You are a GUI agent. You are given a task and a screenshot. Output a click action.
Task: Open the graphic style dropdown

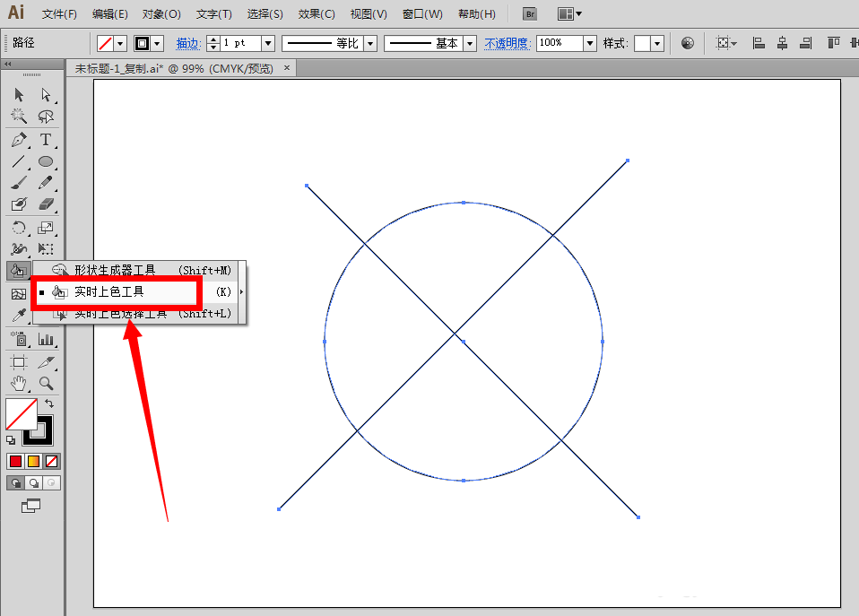pos(657,43)
